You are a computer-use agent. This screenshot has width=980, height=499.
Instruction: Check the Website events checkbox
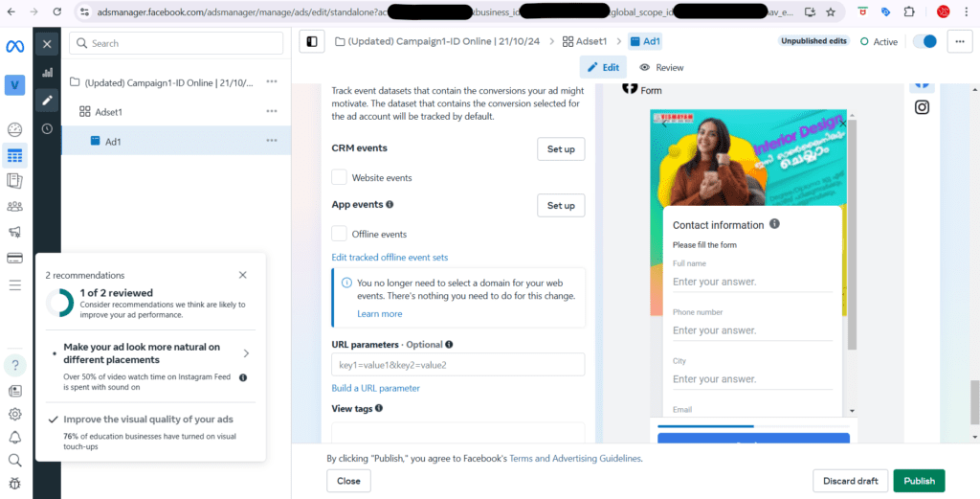pyautogui.click(x=340, y=177)
